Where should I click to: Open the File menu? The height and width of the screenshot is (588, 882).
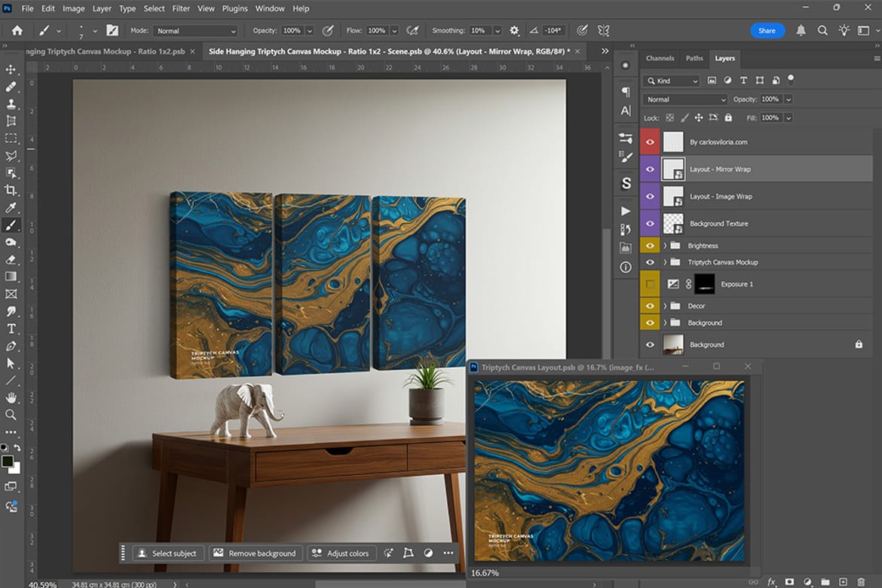point(28,8)
